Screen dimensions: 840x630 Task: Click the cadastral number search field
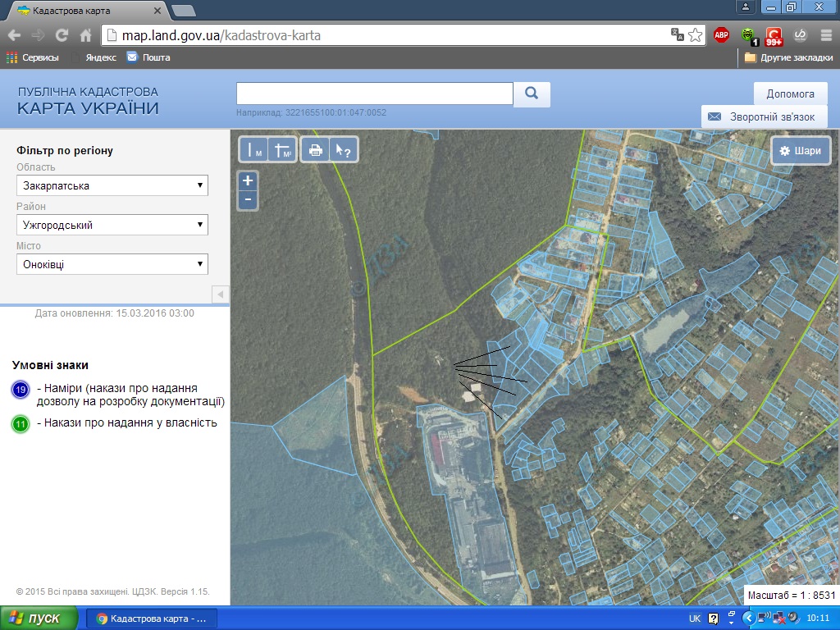point(374,94)
